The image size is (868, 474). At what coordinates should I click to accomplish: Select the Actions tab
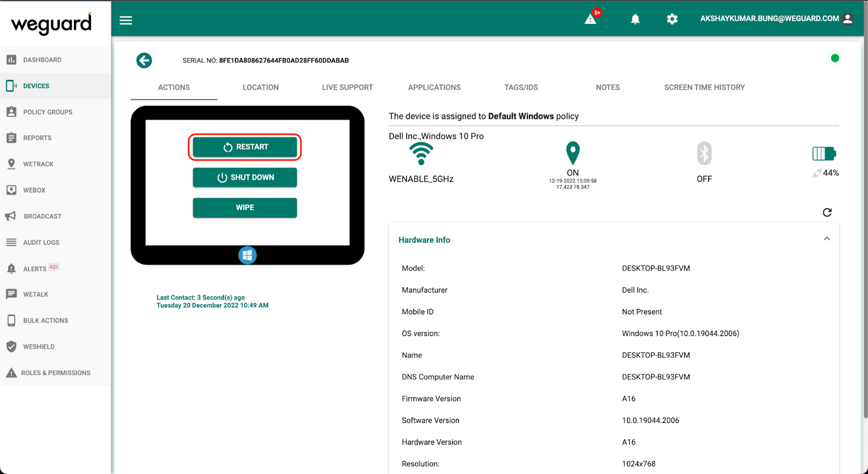pos(174,87)
